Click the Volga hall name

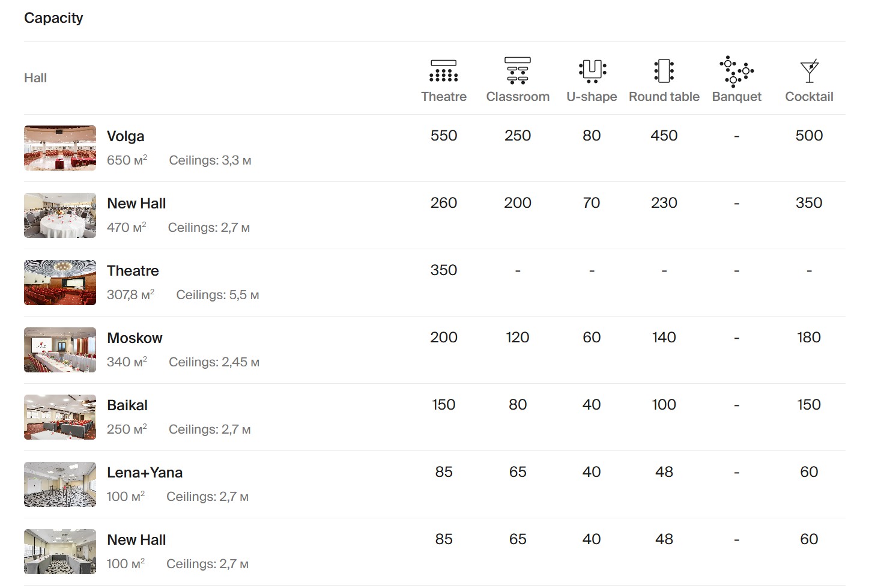coord(126,136)
